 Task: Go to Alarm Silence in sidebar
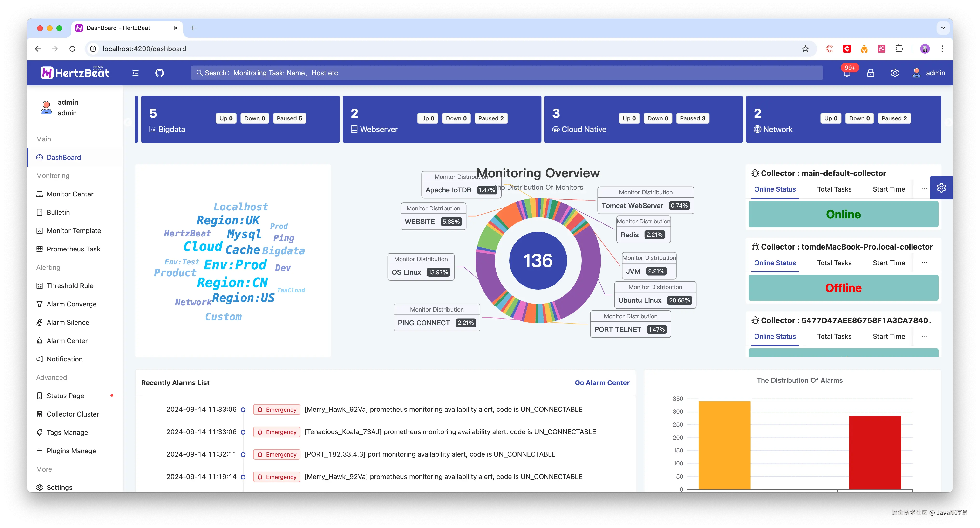point(68,322)
